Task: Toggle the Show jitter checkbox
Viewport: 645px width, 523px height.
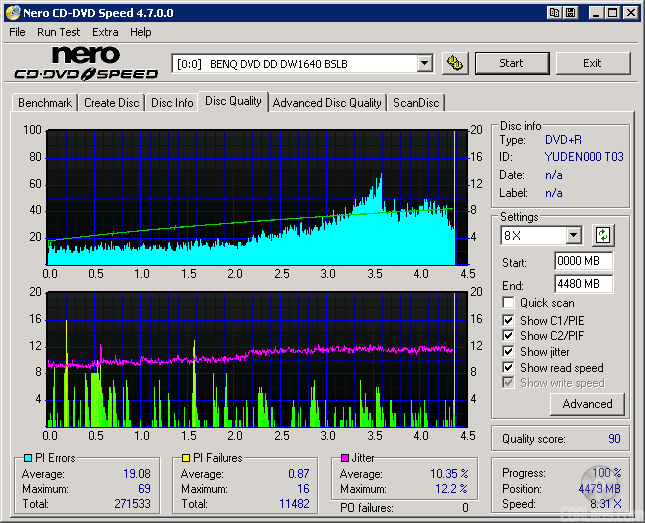Action: pyautogui.click(x=509, y=352)
